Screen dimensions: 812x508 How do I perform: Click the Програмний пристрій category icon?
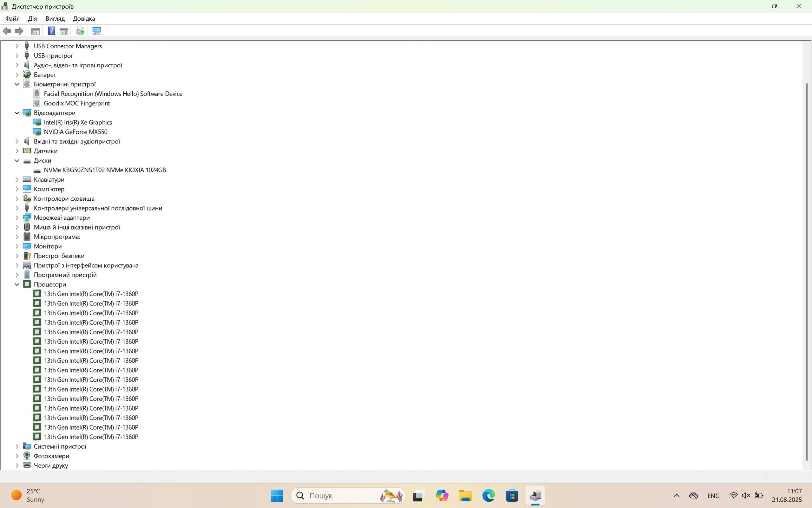point(27,275)
